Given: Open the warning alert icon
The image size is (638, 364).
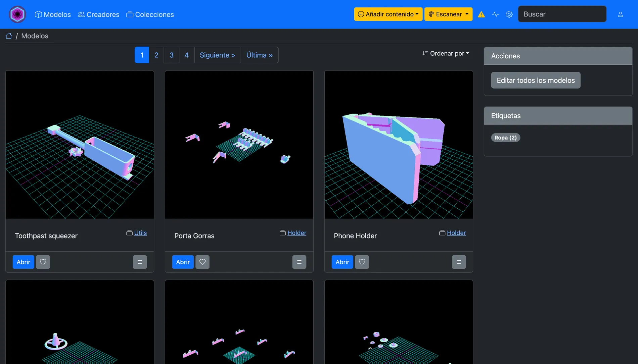Looking at the screenshot, I should 481,14.
